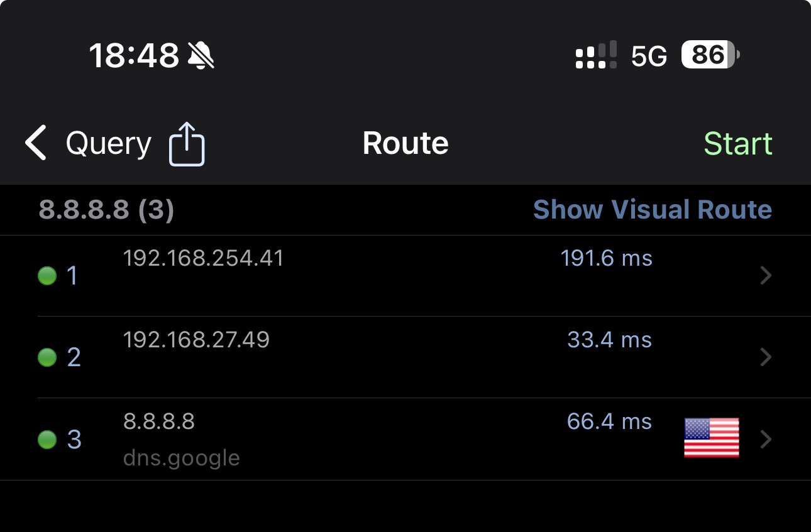Tap green status dot for hop 2
The image size is (811, 532).
47,357
